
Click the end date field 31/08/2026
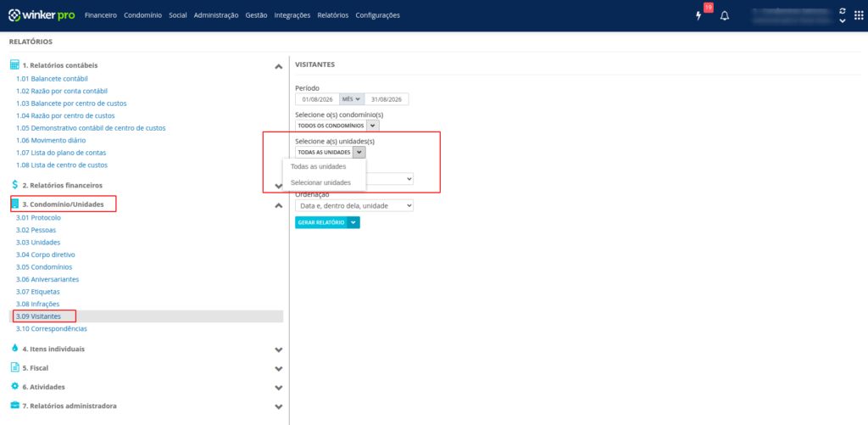(x=387, y=99)
